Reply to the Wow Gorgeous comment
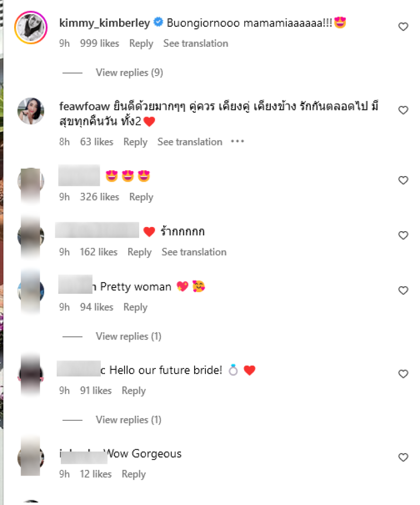420x505 pixels. pos(133,474)
